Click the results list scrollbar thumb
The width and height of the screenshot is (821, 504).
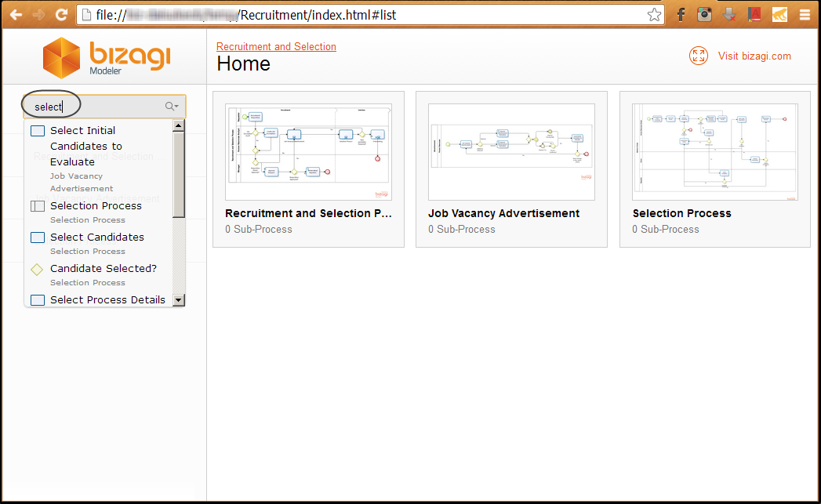point(179,174)
